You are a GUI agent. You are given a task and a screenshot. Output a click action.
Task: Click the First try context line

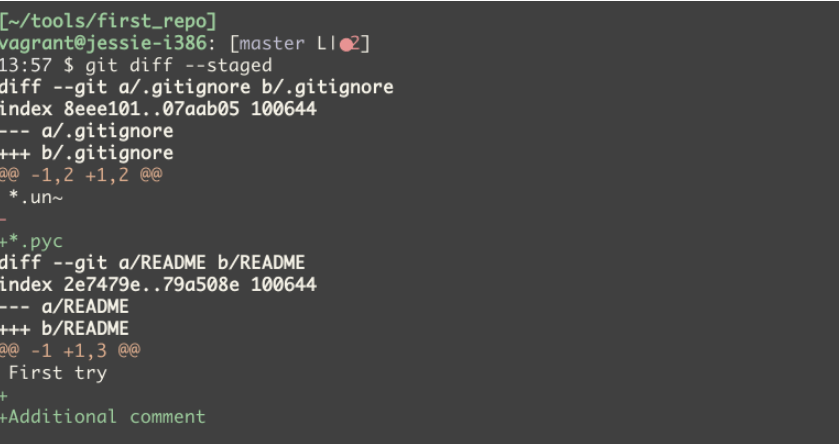click(58, 373)
